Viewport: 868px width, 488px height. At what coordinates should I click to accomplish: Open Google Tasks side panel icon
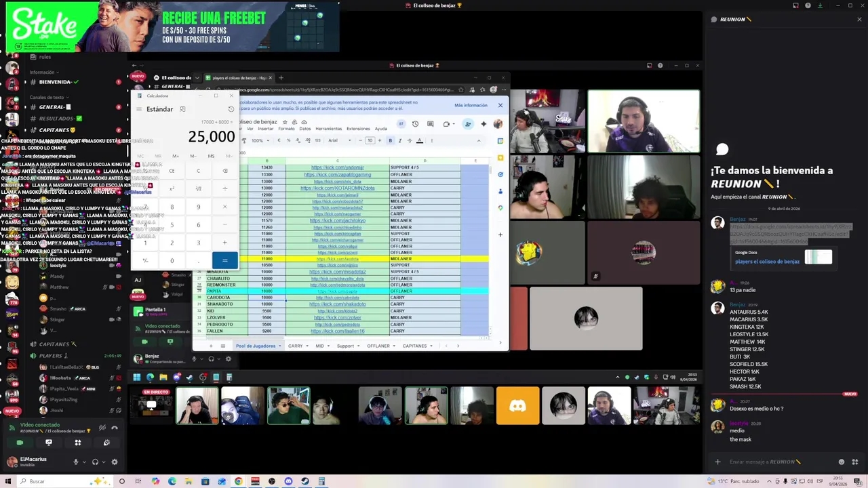500,174
